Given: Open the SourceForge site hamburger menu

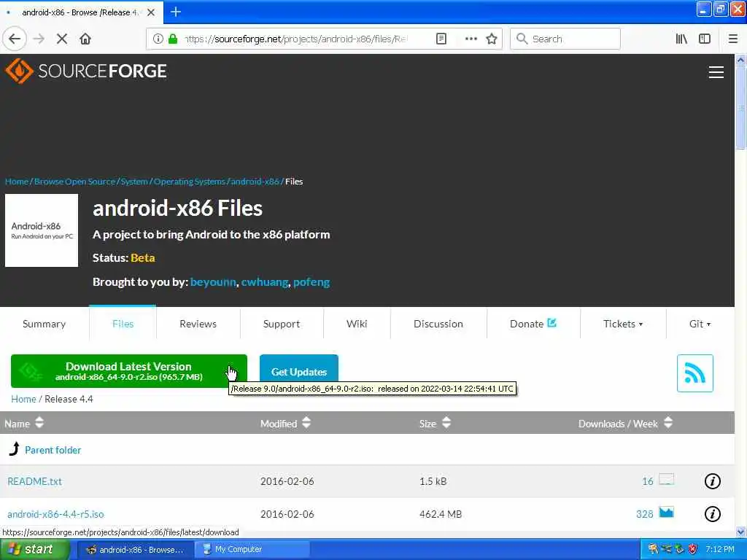Looking at the screenshot, I should 716,72.
